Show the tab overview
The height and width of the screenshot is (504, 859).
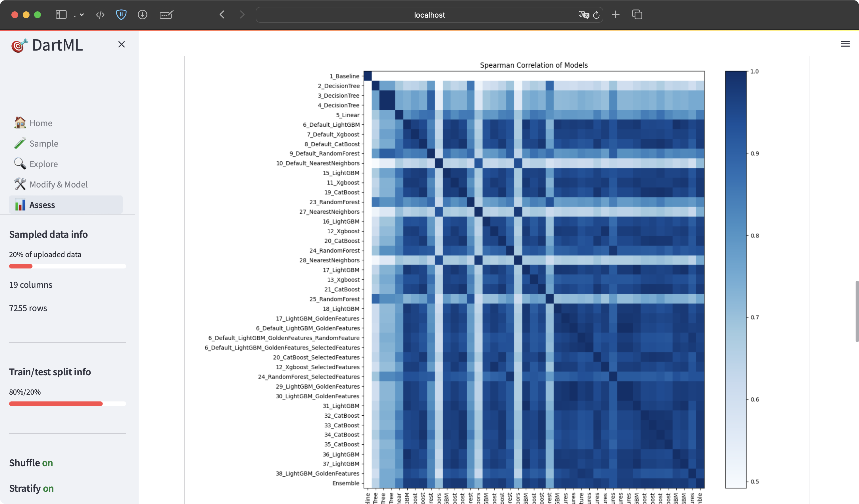637,15
